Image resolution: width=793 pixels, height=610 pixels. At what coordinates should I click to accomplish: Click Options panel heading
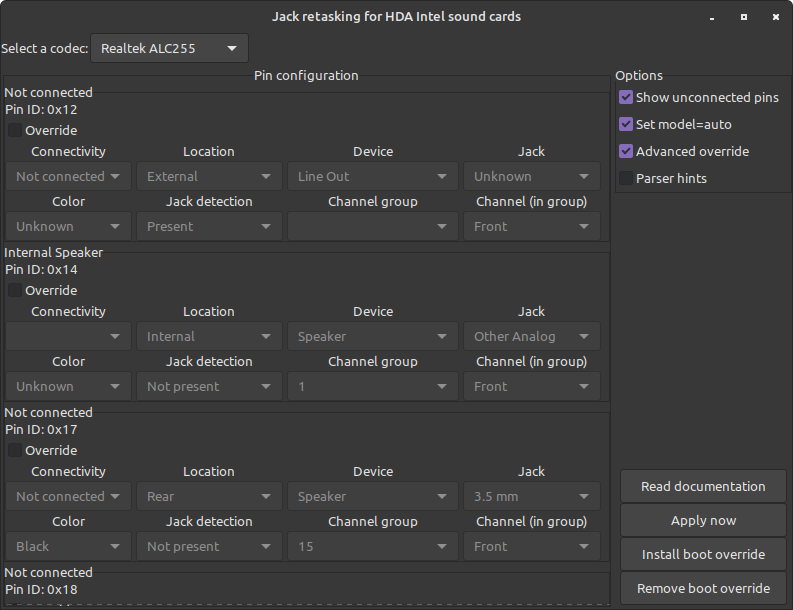tap(639, 75)
